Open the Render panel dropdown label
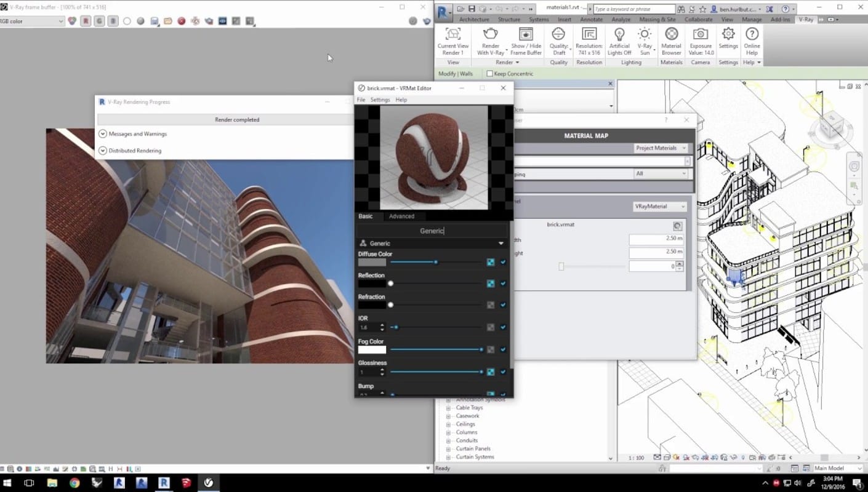This screenshot has height=492, width=868. point(508,62)
